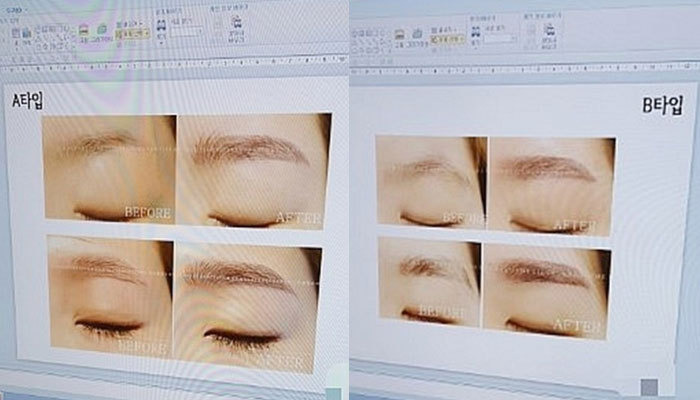This screenshot has height=400, width=700.
Task: Select top AFTER eyebrow image on A타입 page
Action: point(252,171)
